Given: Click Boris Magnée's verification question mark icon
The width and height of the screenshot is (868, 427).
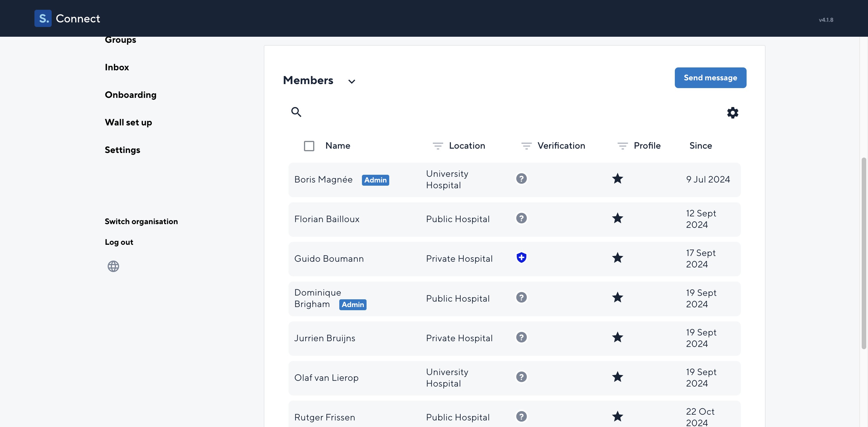Looking at the screenshot, I should tap(521, 178).
